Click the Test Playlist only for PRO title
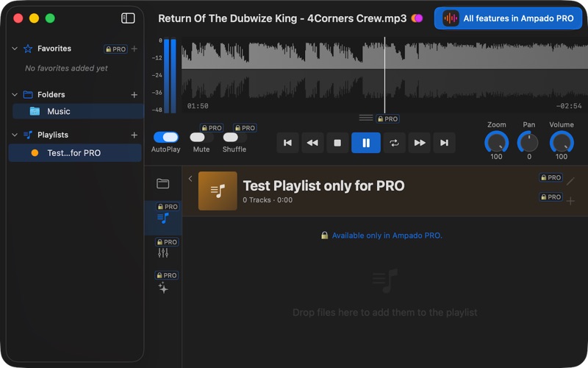588x368 pixels. tap(323, 186)
